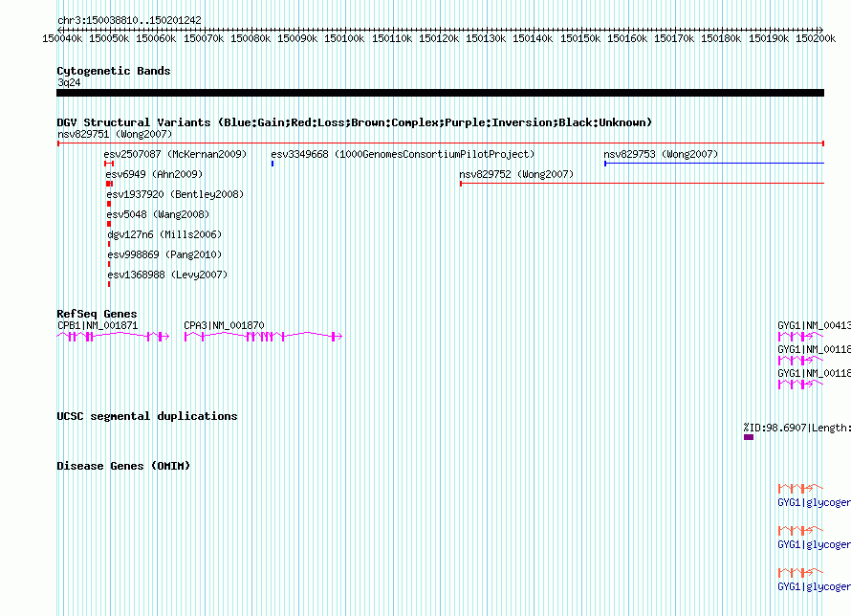Click the 150080k ruler label
851x616 pixels.
251,38
